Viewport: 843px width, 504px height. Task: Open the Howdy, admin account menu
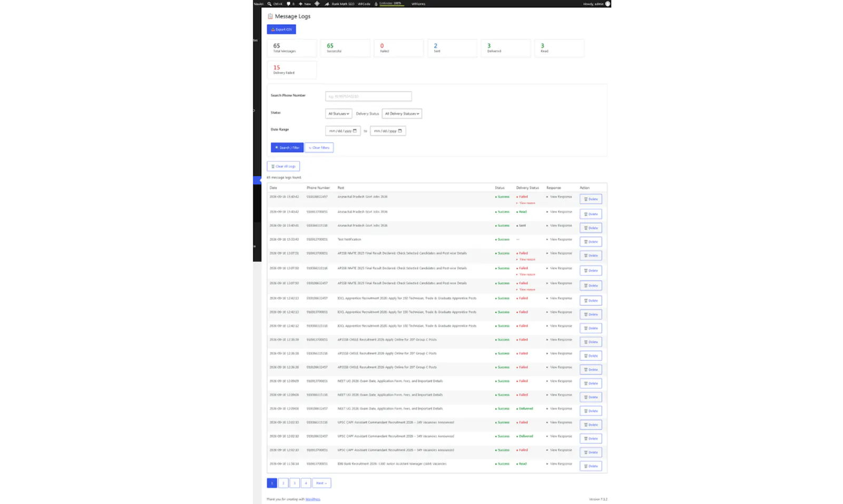(596, 4)
